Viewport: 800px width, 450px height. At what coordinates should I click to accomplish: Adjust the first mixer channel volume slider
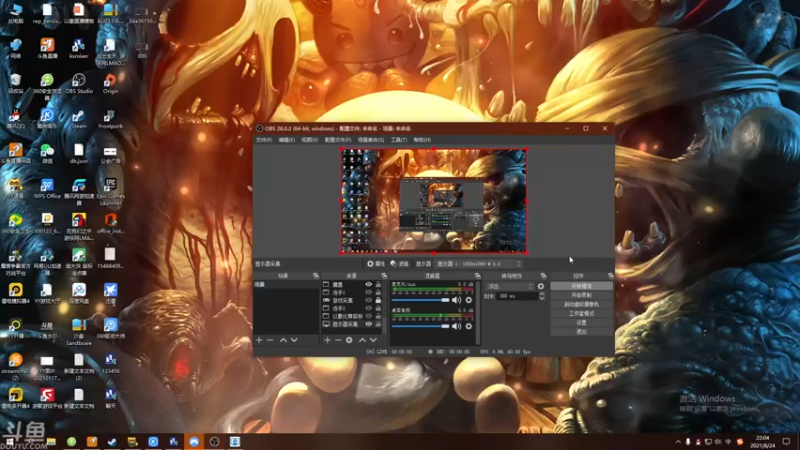click(x=420, y=300)
